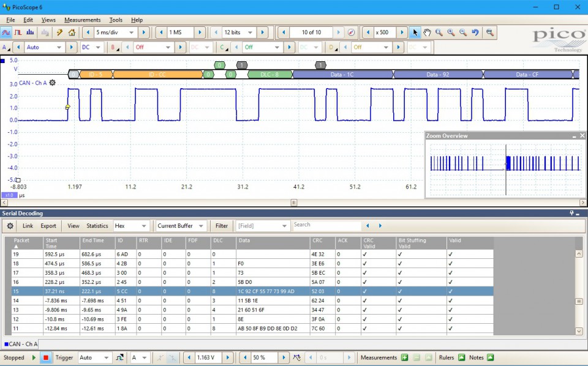Switch to Persistence Mode icon

point(18,32)
